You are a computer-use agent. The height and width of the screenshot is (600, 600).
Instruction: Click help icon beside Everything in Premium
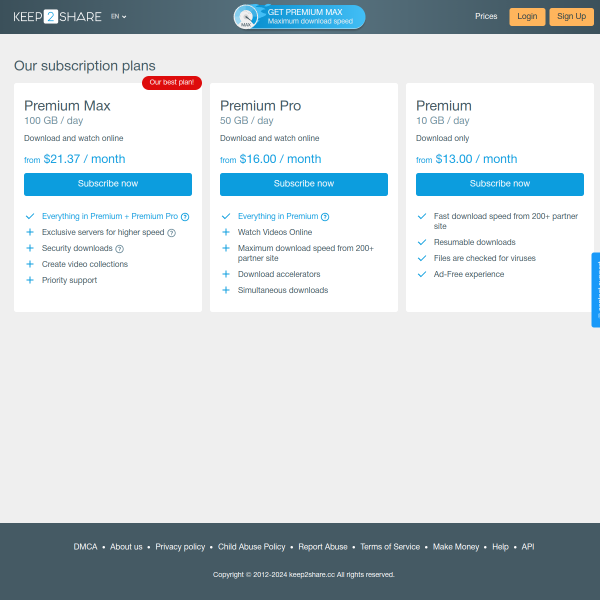point(325,217)
